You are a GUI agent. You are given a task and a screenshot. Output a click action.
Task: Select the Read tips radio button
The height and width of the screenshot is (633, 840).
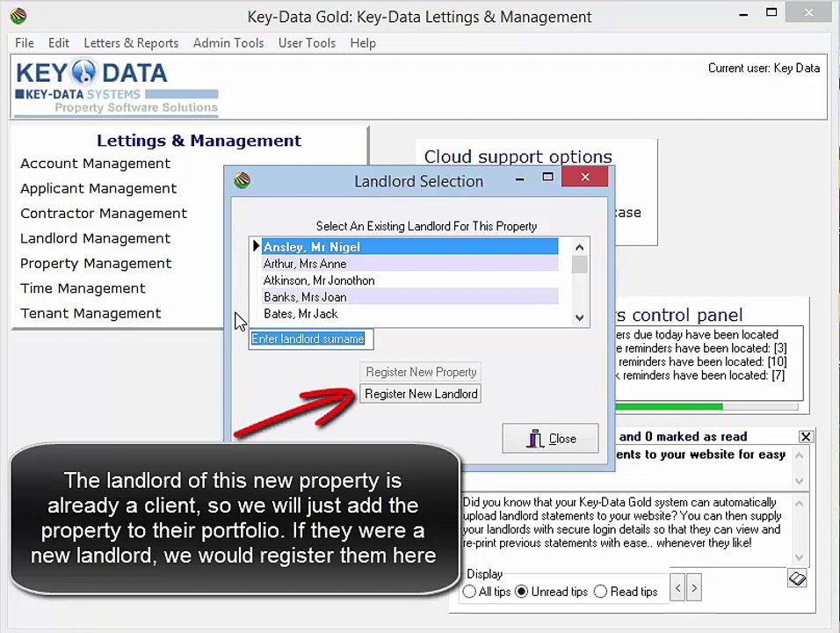tap(600, 591)
